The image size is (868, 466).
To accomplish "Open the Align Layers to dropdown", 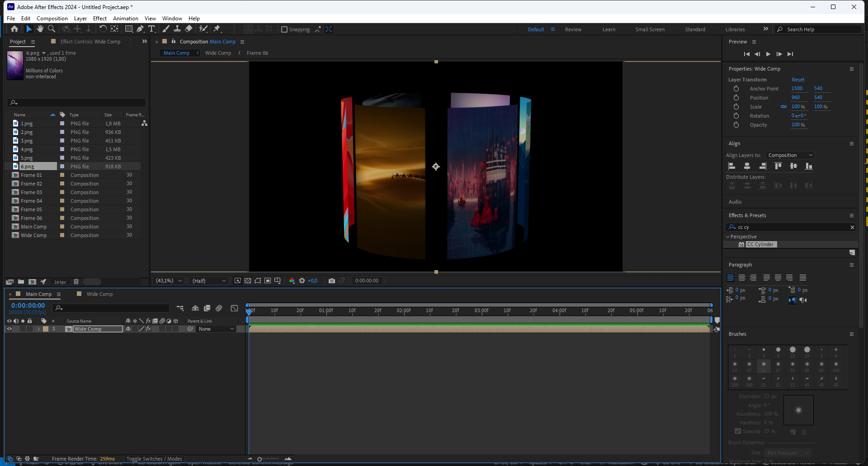I will coord(790,155).
